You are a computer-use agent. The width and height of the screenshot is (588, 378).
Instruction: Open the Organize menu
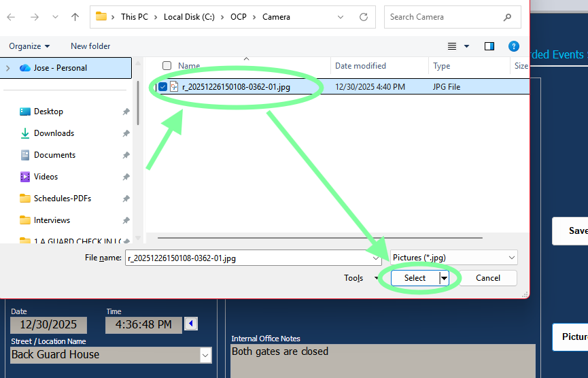(29, 46)
